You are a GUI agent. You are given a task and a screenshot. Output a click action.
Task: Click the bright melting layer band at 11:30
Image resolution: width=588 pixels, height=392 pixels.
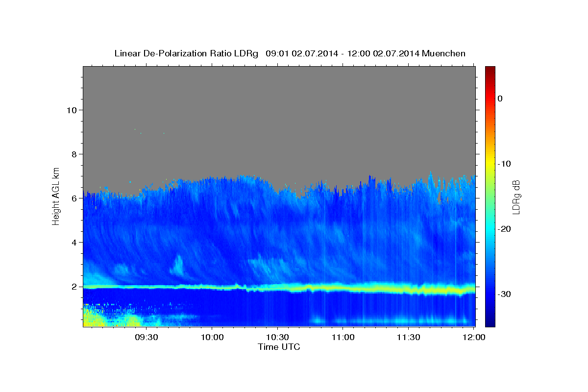pyautogui.click(x=408, y=289)
